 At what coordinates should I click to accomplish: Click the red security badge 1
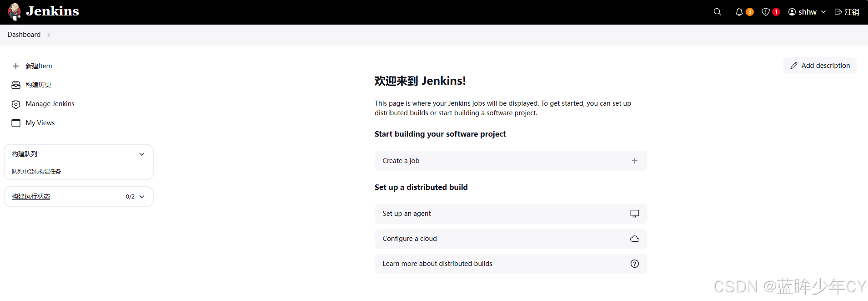(776, 12)
